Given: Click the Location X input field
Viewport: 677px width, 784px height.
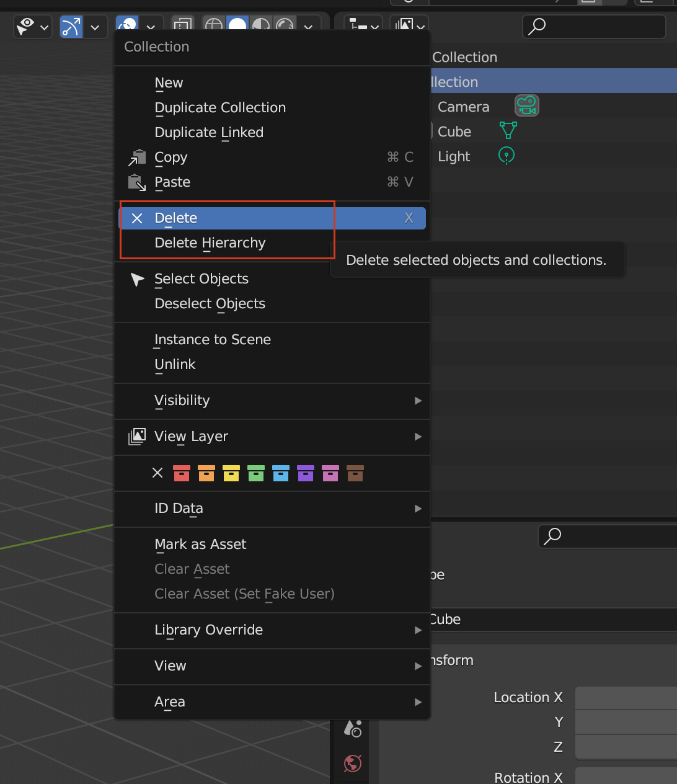Looking at the screenshot, I should click(625, 698).
